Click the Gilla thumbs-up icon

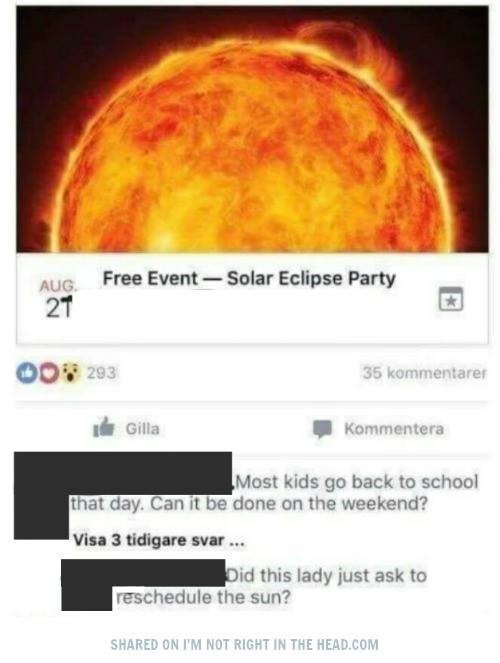104,427
